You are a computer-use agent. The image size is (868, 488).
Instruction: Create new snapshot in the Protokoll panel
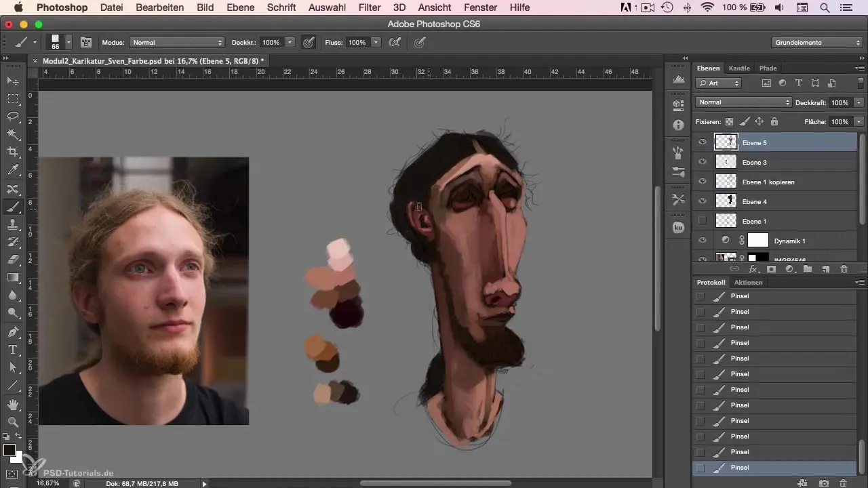tap(823, 483)
